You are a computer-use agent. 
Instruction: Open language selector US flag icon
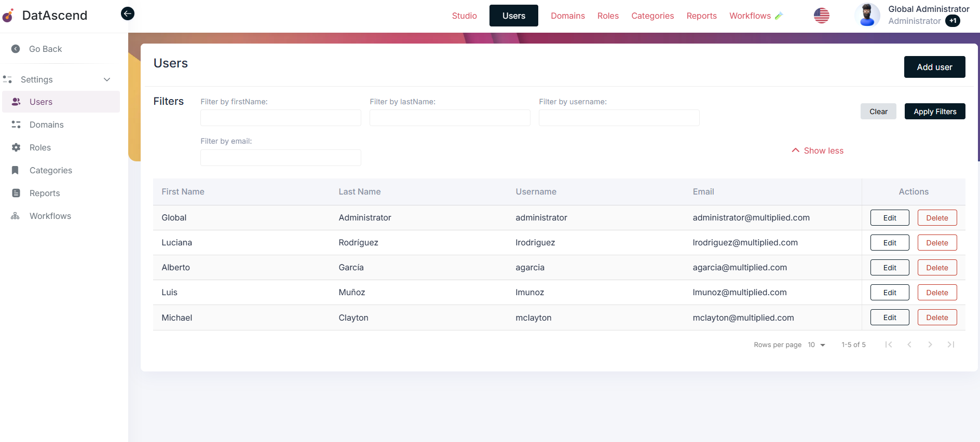(x=821, y=16)
